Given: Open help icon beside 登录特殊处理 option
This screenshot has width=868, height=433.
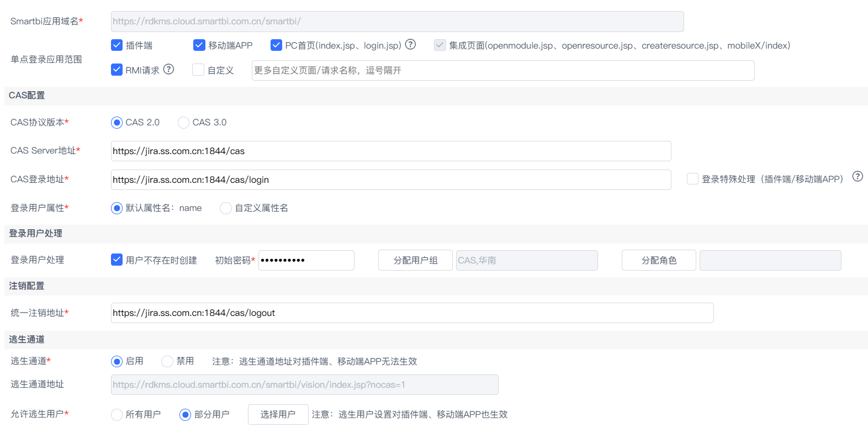Looking at the screenshot, I should pos(858,177).
